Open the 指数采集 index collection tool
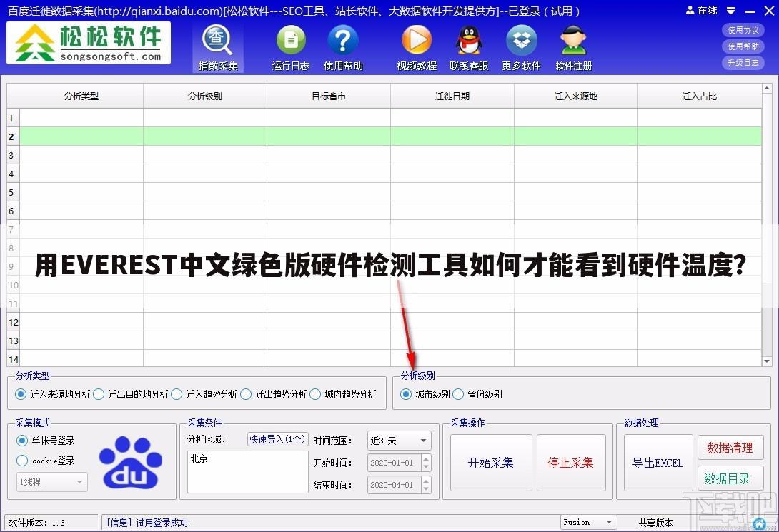The width and height of the screenshot is (779, 532). [217, 49]
